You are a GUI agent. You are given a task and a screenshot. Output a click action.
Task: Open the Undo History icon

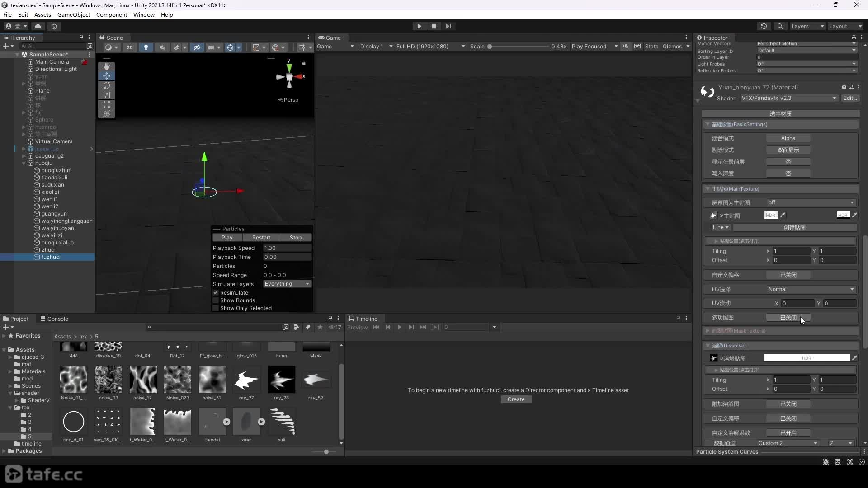click(x=764, y=26)
